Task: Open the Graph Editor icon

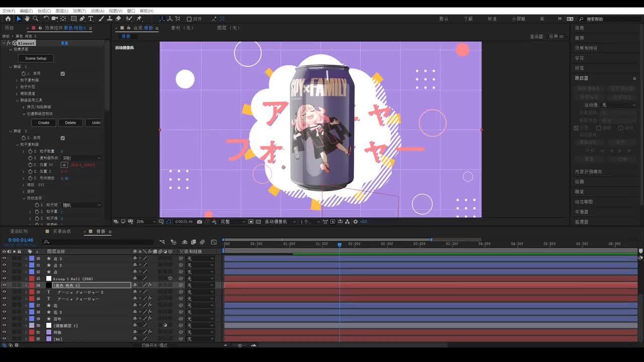Action: [214, 242]
